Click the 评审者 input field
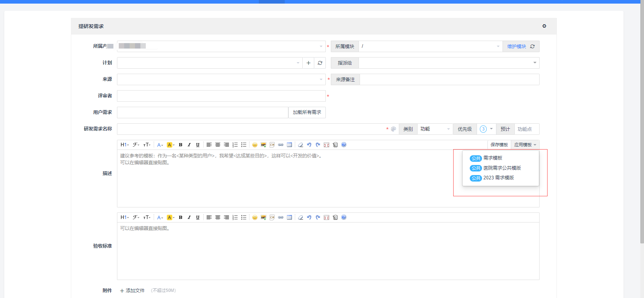 coord(221,96)
